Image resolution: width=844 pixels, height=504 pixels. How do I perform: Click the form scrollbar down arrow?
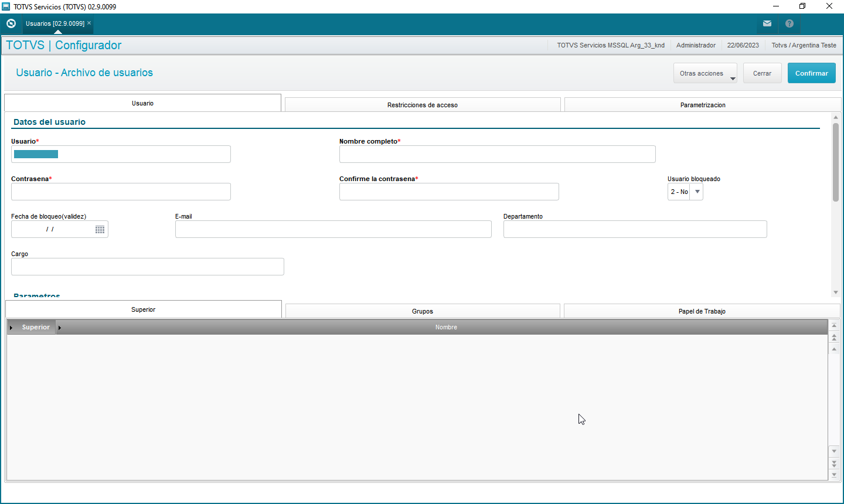point(836,292)
